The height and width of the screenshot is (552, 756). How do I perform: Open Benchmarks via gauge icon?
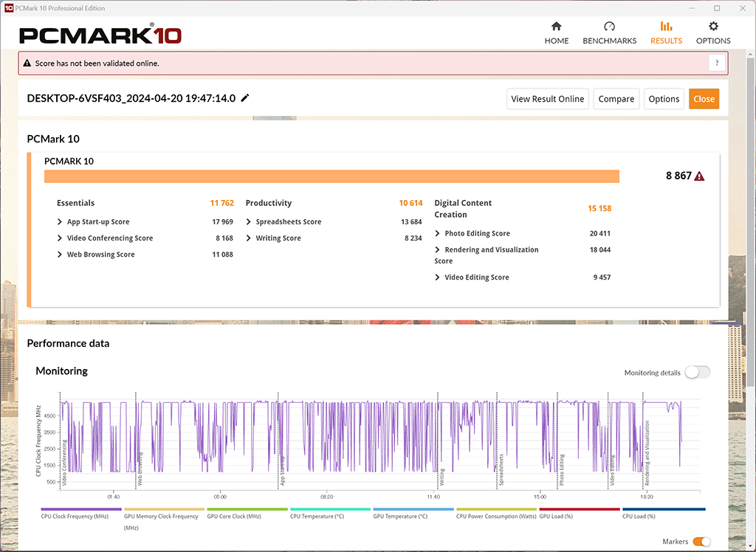click(609, 26)
